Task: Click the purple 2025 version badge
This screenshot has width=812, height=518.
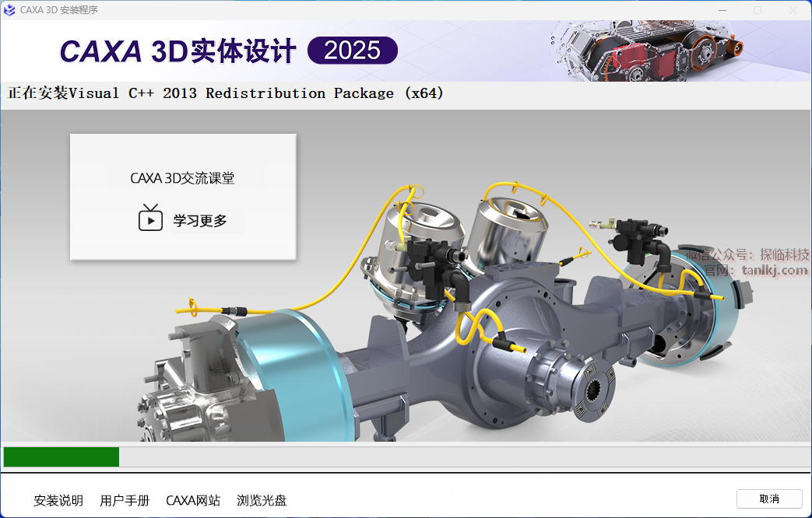Action: tap(353, 51)
